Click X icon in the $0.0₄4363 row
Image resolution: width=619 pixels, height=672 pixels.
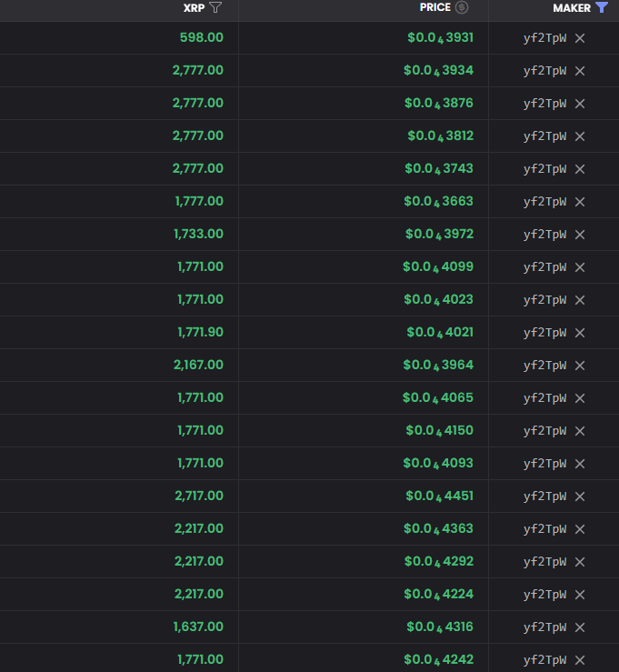pos(580,529)
